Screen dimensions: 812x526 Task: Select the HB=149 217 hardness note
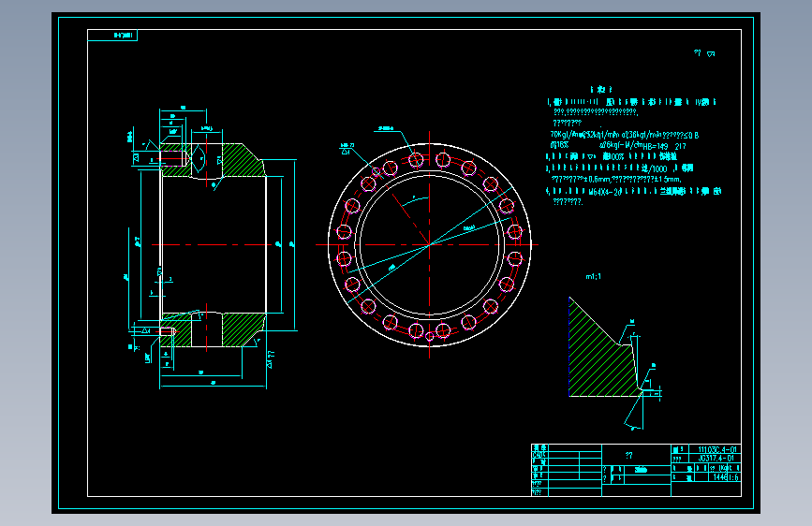664,147
